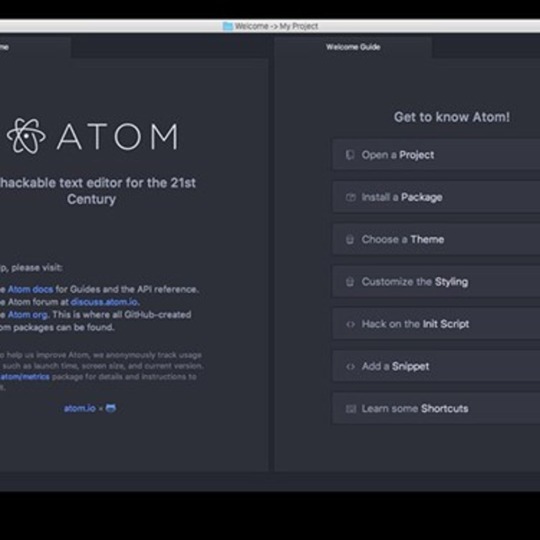
Task: Expand the Open a Project section
Action: click(x=436, y=155)
